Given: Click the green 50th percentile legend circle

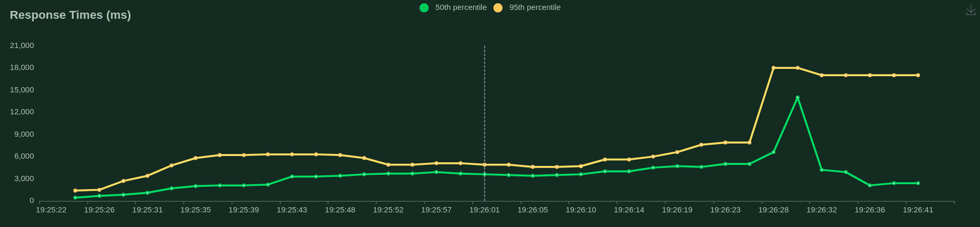Looking at the screenshot, I should pos(424,8).
